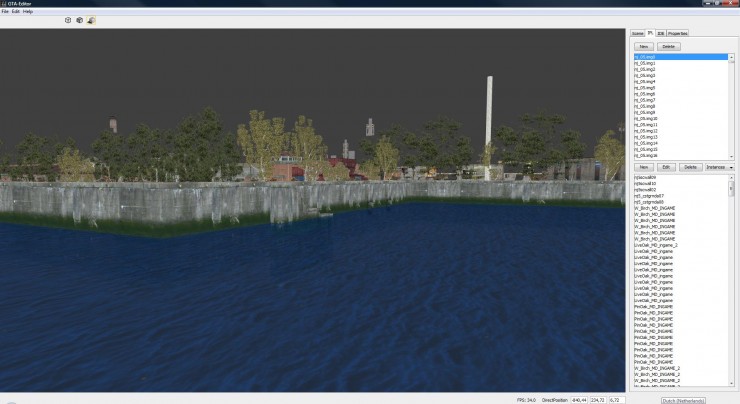
Task: Open the Properties tab
Action: pyautogui.click(x=678, y=34)
